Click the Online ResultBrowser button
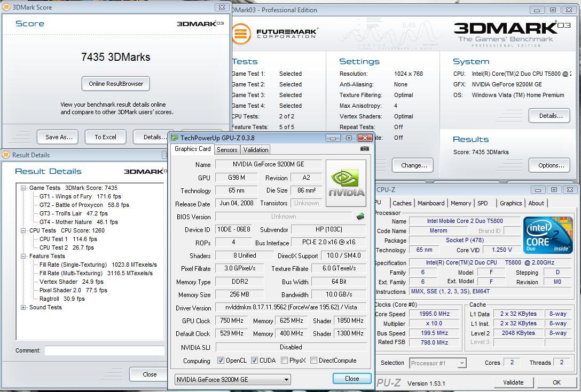 (x=115, y=84)
